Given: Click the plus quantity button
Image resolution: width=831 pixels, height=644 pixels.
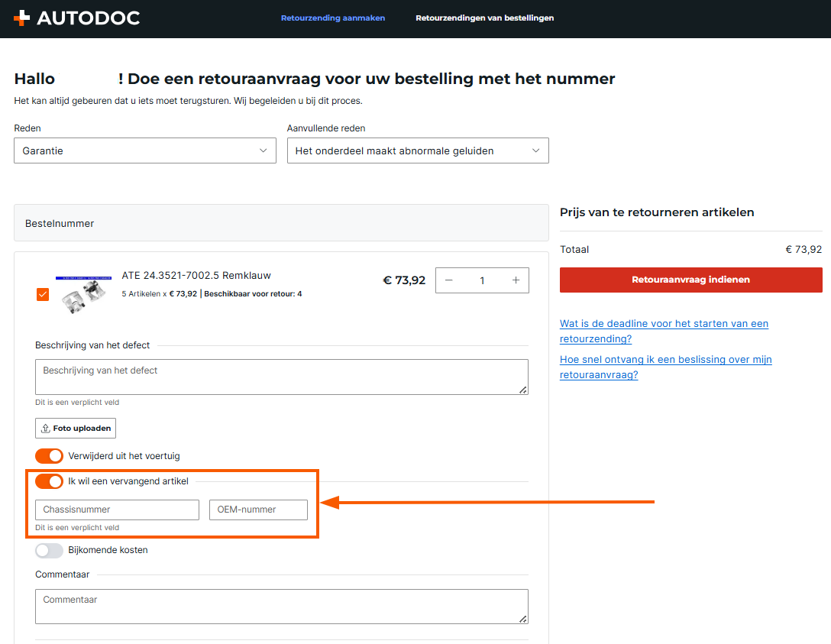Looking at the screenshot, I should (516, 280).
